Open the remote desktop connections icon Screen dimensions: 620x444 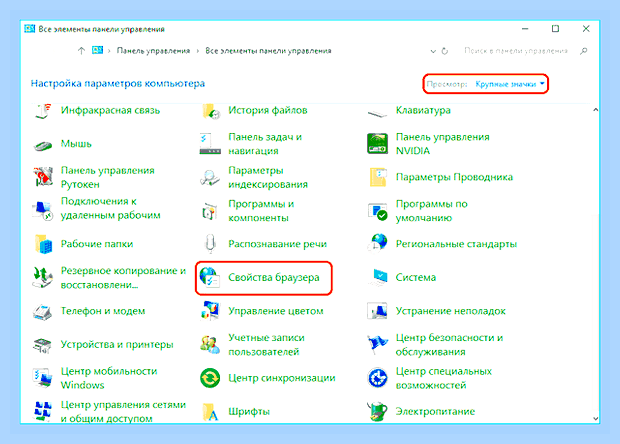click(43, 210)
